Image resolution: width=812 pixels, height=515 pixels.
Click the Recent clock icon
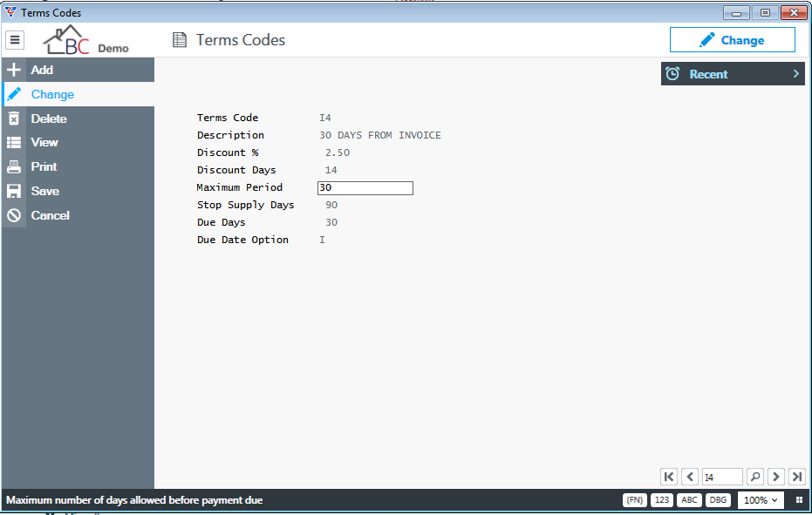coord(672,74)
